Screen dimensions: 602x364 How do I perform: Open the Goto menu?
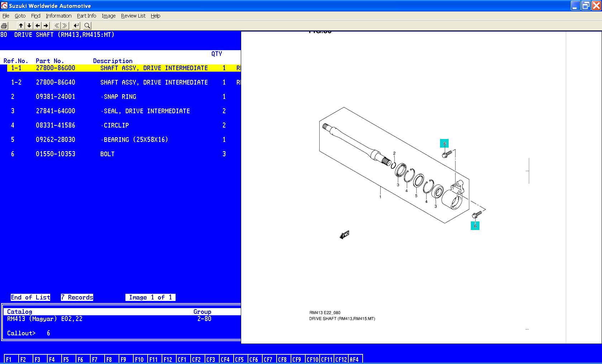point(20,16)
